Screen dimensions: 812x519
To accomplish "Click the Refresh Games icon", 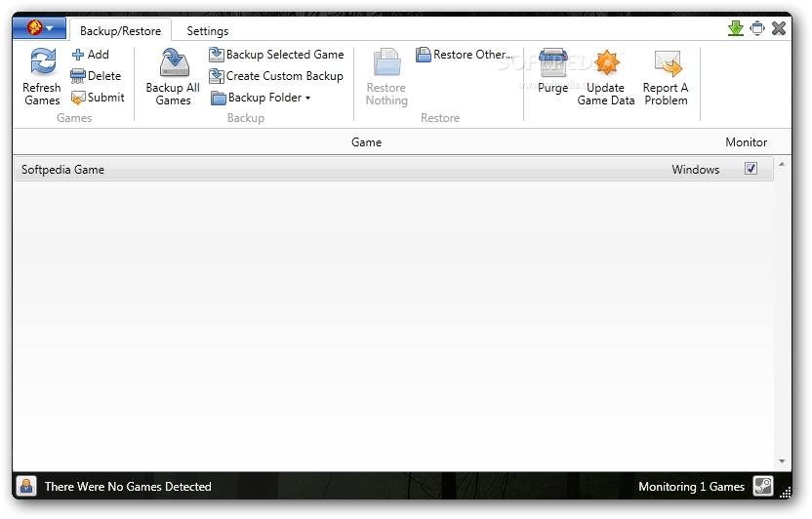I will [43, 62].
